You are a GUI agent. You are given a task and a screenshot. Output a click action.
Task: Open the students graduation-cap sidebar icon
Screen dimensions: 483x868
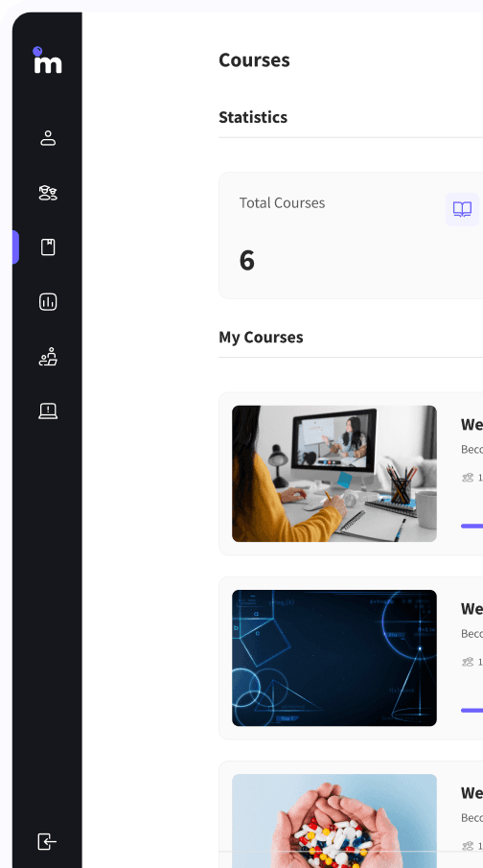[48, 193]
